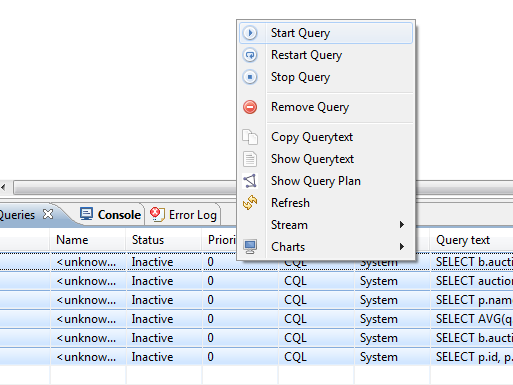Click the horizontal scrollbar left arrow
The height and width of the screenshot is (385, 513).
(x=3, y=187)
